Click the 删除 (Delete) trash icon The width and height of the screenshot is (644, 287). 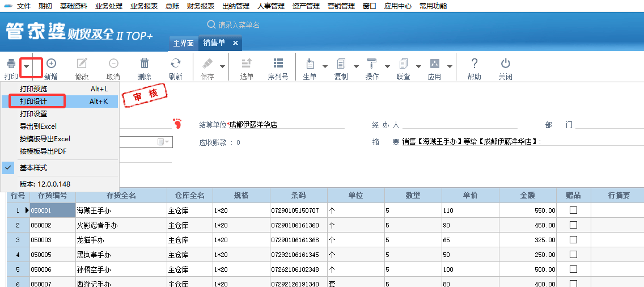click(145, 64)
